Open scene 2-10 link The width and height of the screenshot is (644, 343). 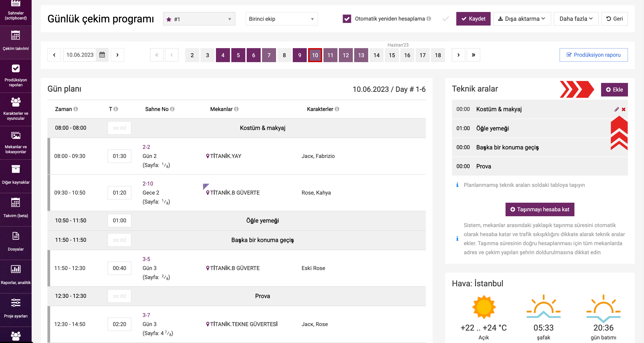click(148, 183)
